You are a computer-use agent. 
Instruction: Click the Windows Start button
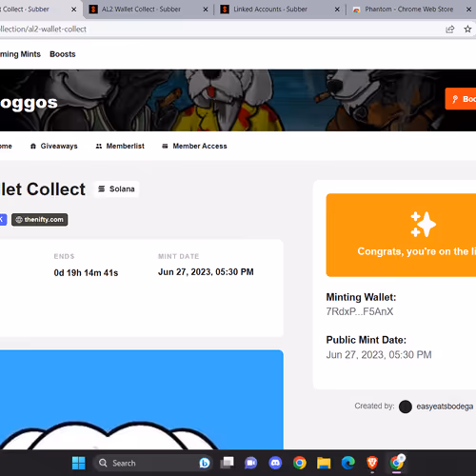click(78, 463)
